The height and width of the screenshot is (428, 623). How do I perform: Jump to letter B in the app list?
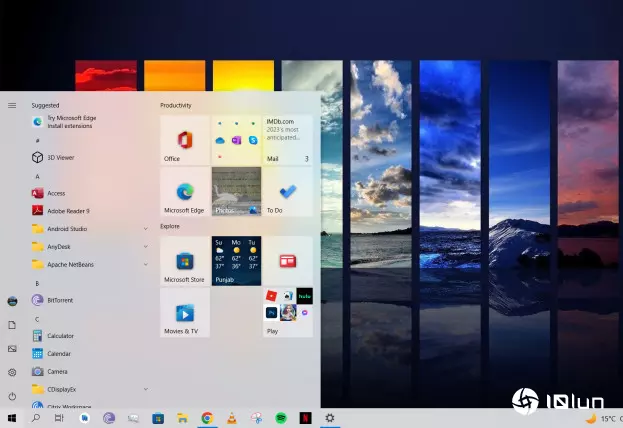pyautogui.click(x=37, y=284)
